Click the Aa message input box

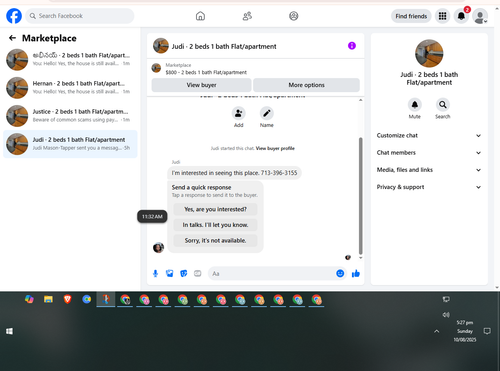(272, 274)
